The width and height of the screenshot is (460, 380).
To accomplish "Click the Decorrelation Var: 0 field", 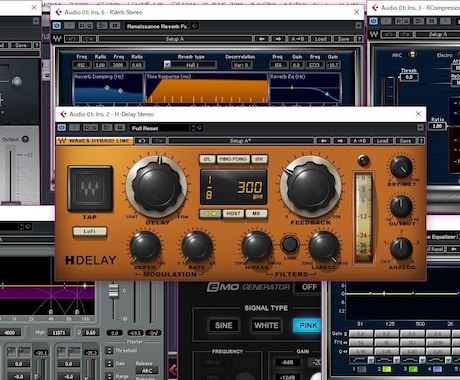I will [x=241, y=65].
